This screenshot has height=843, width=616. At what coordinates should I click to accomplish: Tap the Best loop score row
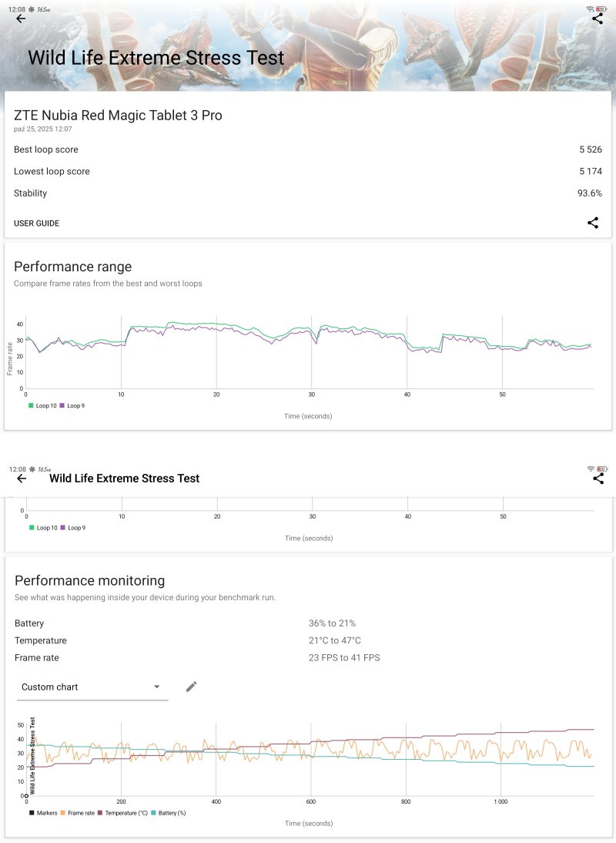(x=308, y=149)
